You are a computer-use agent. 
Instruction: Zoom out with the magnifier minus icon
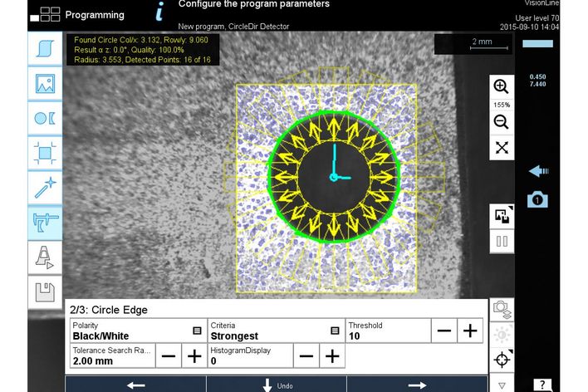click(502, 122)
